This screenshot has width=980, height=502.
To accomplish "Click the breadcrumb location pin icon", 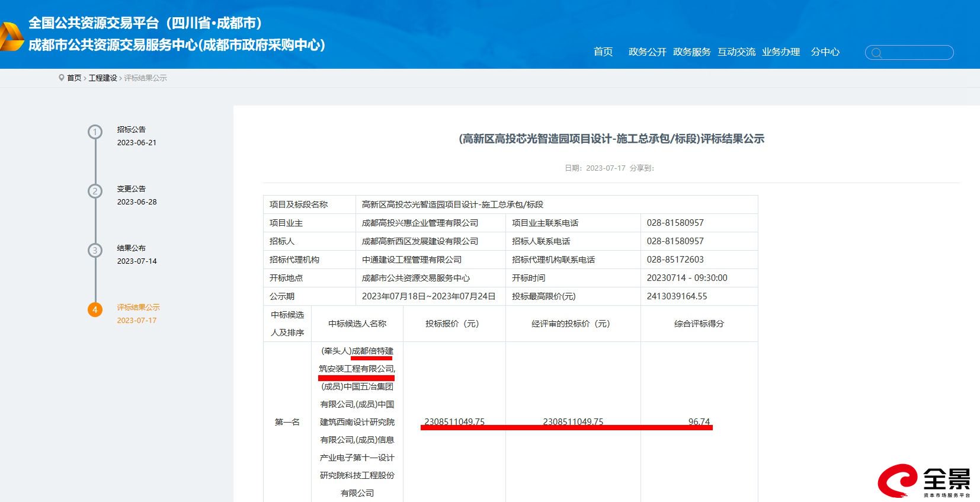I will click(61, 78).
